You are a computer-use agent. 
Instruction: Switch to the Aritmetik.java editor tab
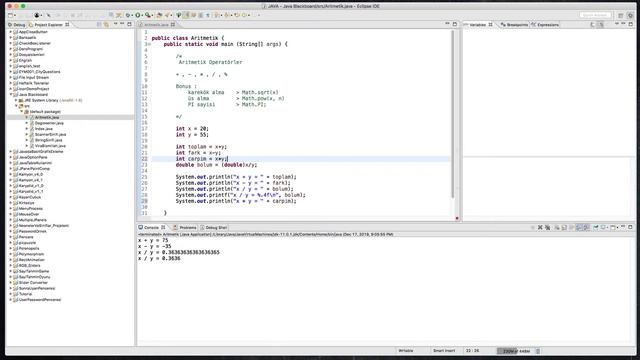157,24
